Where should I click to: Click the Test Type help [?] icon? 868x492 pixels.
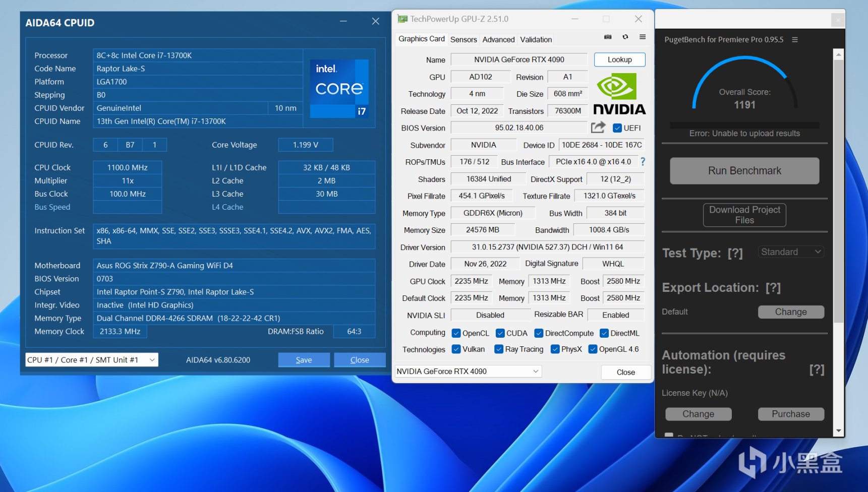coord(735,253)
